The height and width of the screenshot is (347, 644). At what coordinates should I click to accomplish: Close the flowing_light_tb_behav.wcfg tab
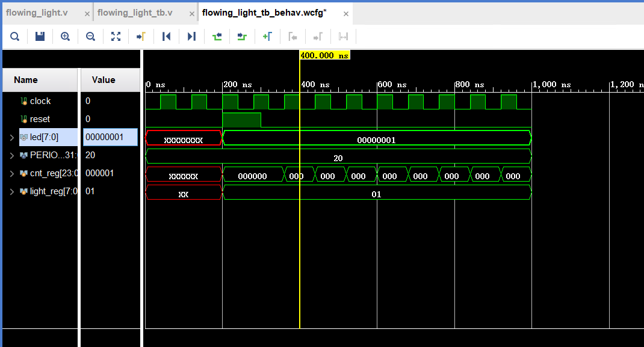[x=346, y=14]
